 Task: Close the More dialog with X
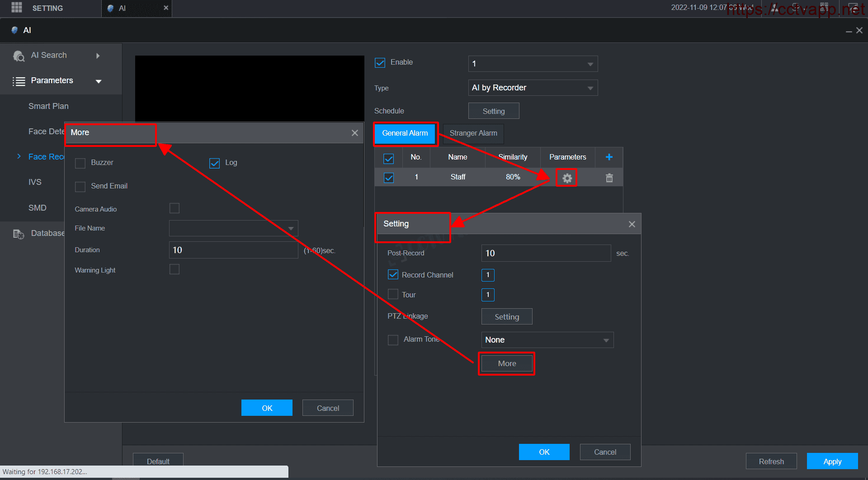pos(354,133)
